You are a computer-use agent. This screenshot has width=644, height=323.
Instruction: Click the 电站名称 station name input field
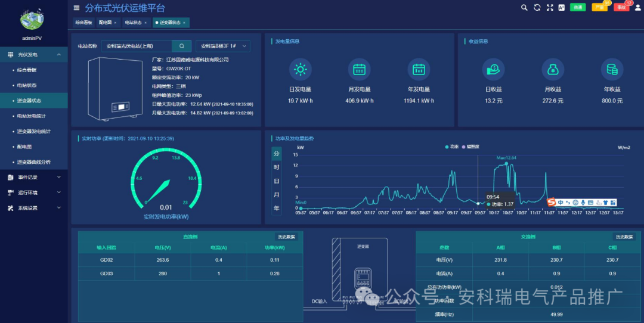tap(137, 46)
